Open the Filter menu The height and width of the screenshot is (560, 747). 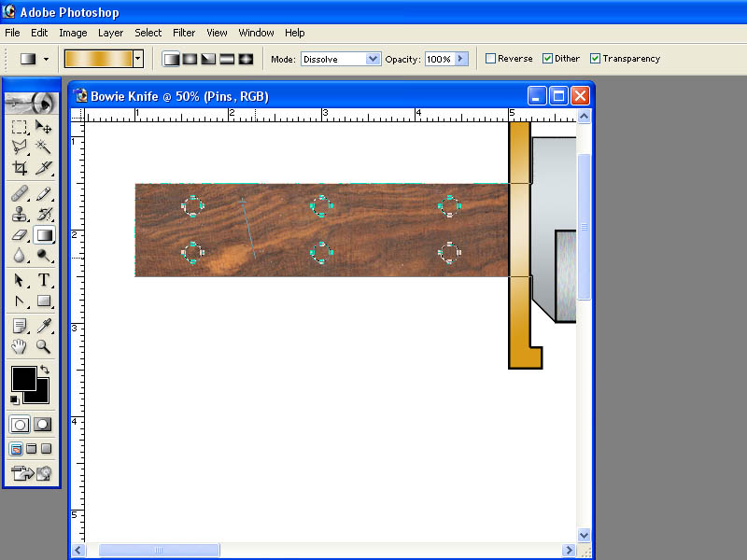(184, 33)
